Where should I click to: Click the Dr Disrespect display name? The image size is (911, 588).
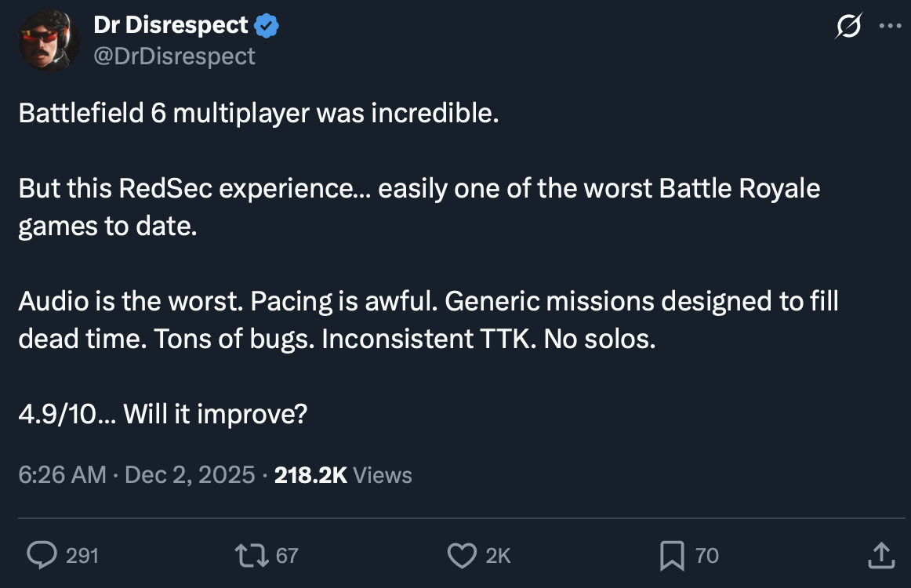tap(171, 25)
